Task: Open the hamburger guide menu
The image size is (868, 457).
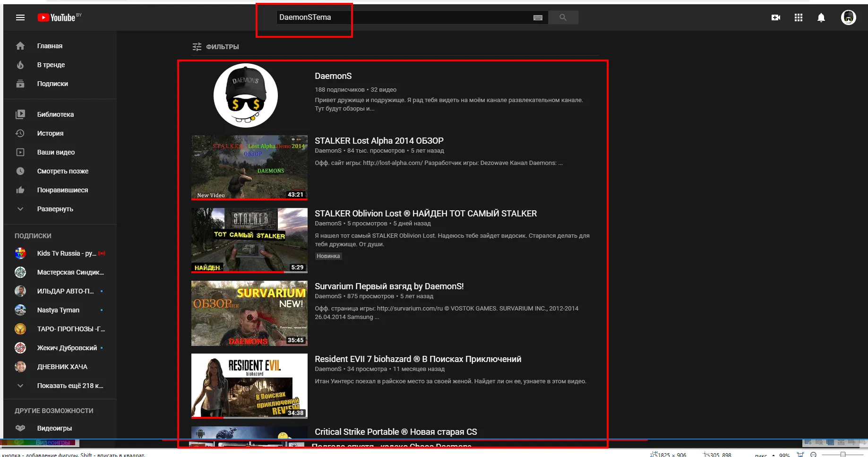Action: click(x=20, y=17)
